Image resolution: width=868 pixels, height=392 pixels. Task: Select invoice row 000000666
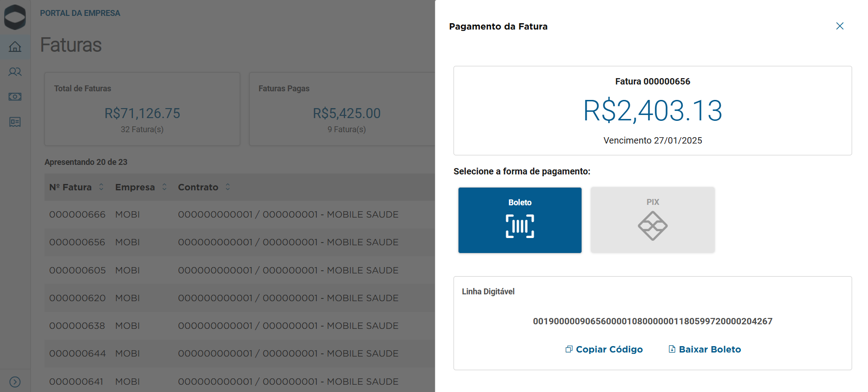[77, 214]
